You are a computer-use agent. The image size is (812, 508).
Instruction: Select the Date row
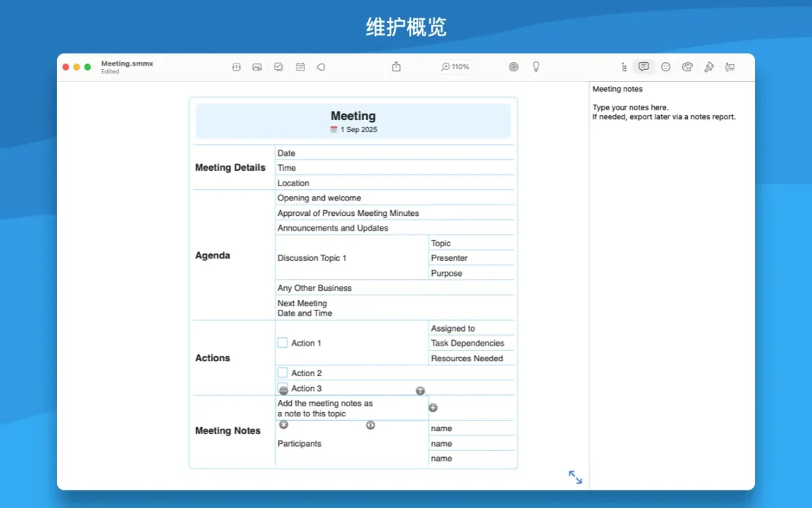tap(395, 153)
